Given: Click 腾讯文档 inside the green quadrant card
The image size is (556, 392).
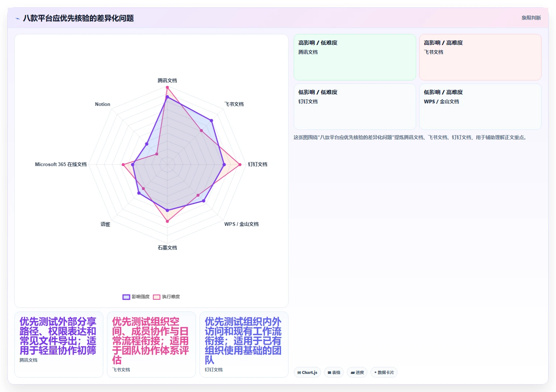Looking at the screenshot, I should pyautogui.click(x=308, y=52).
